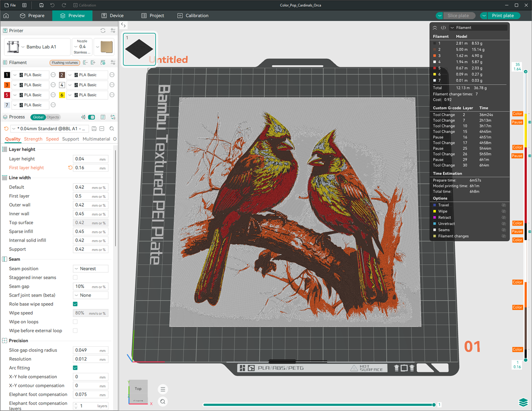Viewport: 532px width, 411px height.
Task: Open options for filament 6 ellipsis
Action: click(x=112, y=95)
